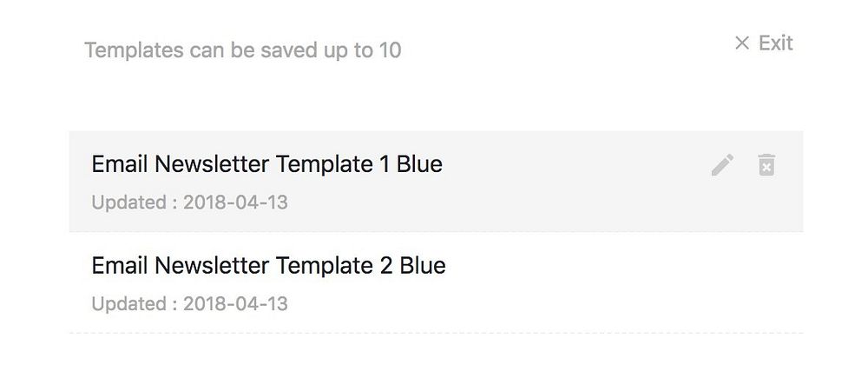The width and height of the screenshot is (868, 378).
Task: Close the template panel via the Exit label
Action: point(775,43)
